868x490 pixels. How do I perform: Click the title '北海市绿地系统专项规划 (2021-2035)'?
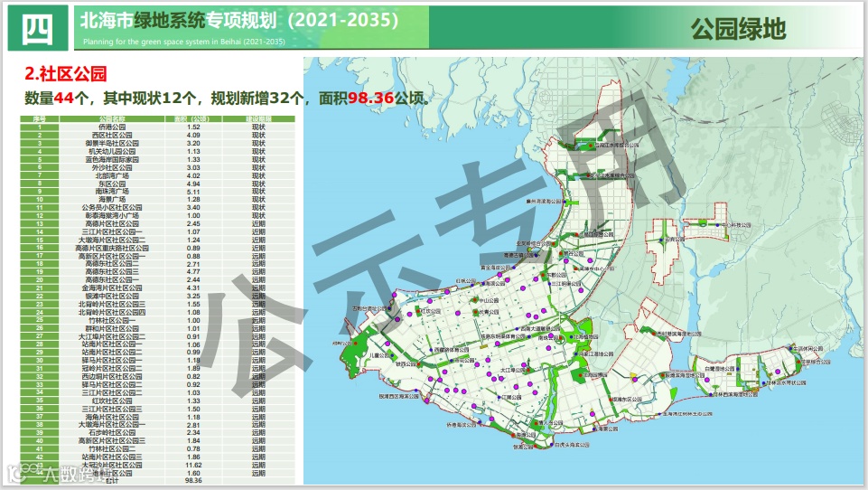[x=239, y=21]
